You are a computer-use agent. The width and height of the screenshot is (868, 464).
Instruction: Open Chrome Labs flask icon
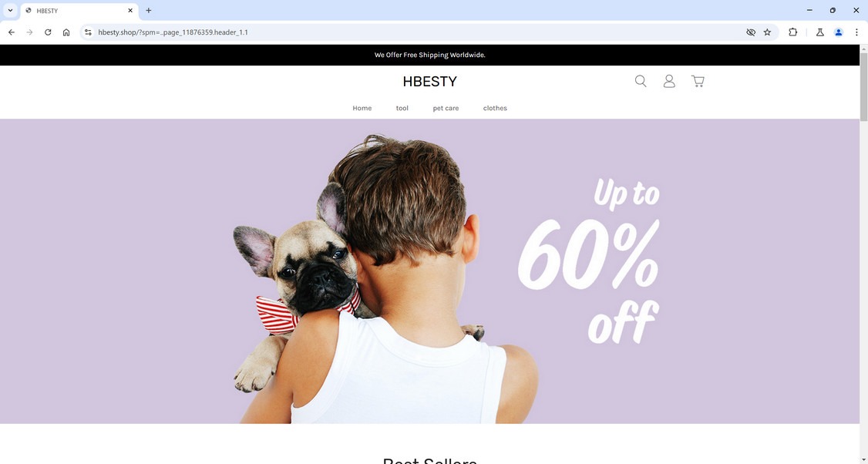pos(820,32)
